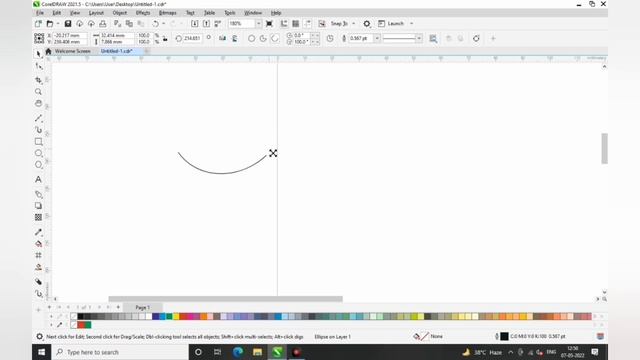Choose the Pie shape mode
Viewport: 640px width, 360px height.
point(263,38)
